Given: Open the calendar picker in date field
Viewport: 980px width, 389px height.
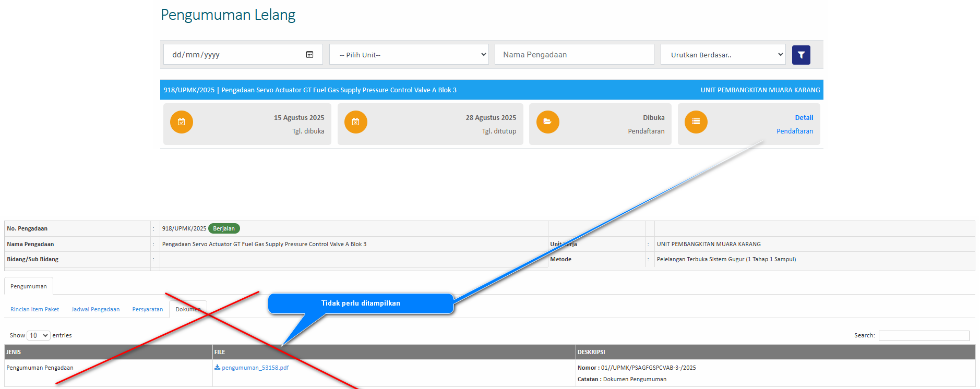Looking at the screenshot, I should [x=309, y=55].
